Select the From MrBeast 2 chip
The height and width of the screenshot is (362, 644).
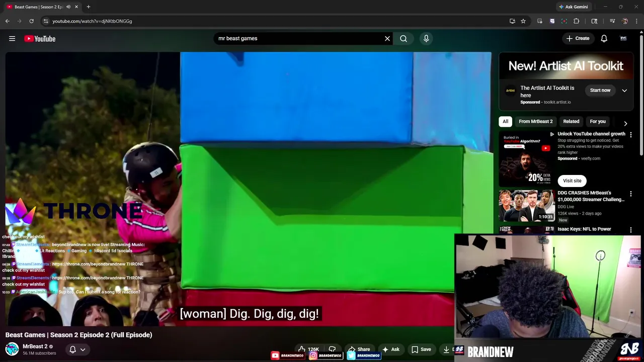(x=535, y=122)
